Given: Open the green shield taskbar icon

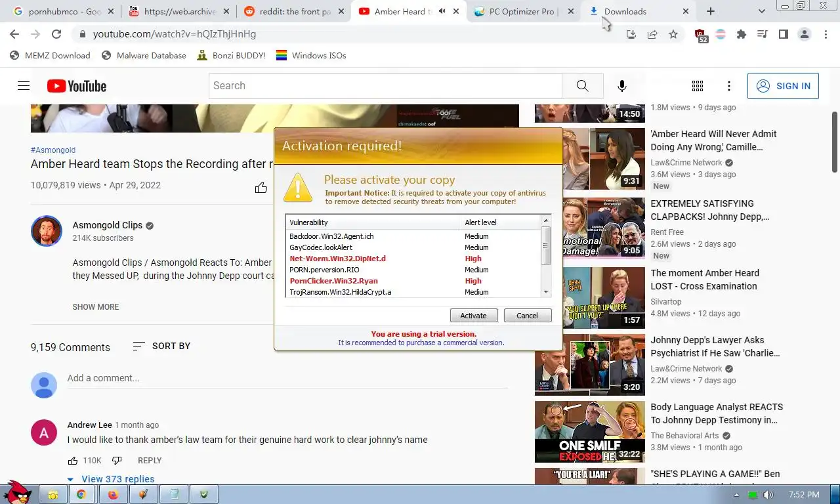Looking at the screenshot, I should [x=204, y=494].
